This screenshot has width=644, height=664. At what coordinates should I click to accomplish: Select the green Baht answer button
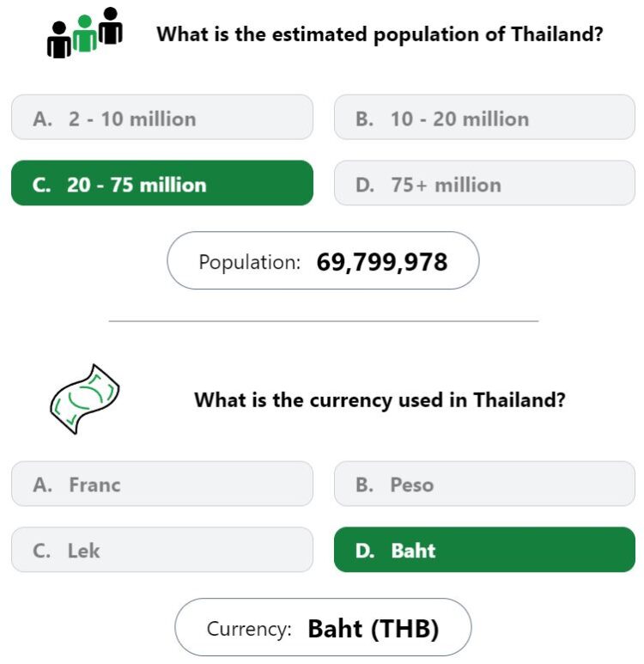coord(484,550)
